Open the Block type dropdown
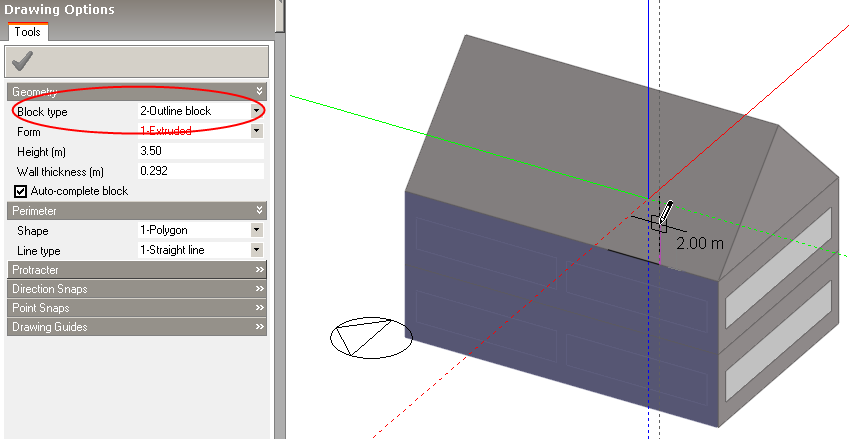The width and height of the screenshot is (849, 439). [x=256, y=111]
